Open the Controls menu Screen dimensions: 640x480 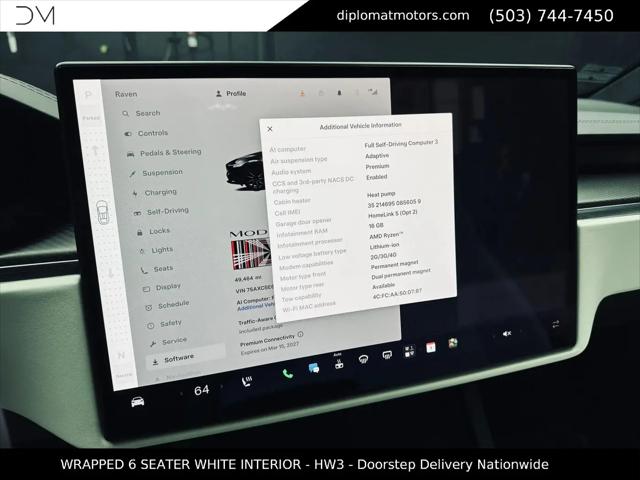pos(146,133)
